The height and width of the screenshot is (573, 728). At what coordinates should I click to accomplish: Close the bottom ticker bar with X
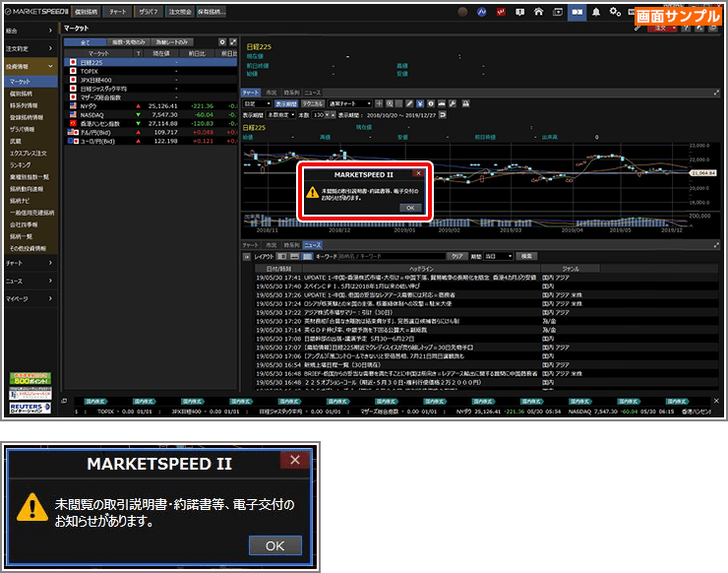click(x=716, y=401)
